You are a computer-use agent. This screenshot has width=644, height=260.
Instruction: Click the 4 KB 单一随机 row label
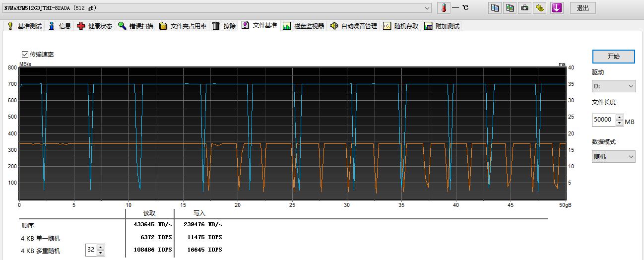[x=41, y=238]
